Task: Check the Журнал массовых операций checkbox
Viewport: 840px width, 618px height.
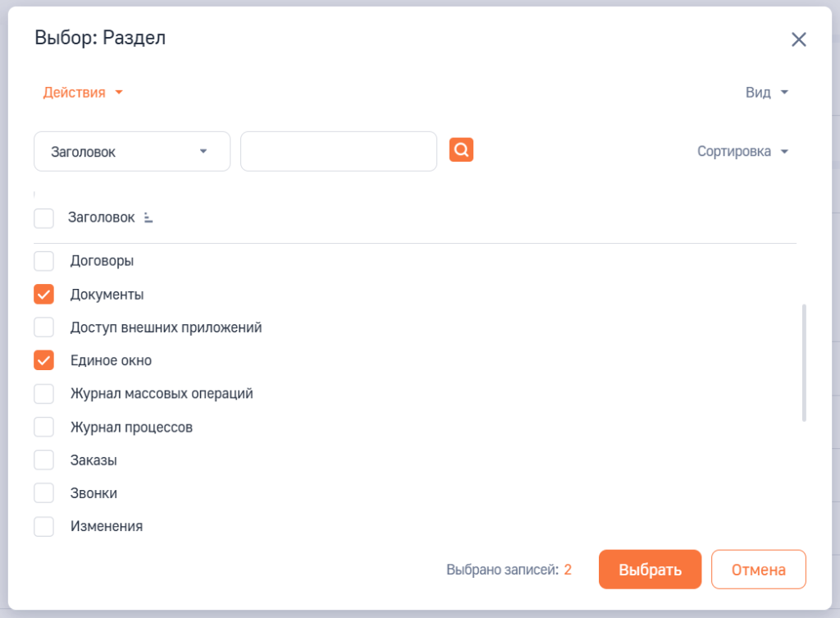Action: point(44,393)
